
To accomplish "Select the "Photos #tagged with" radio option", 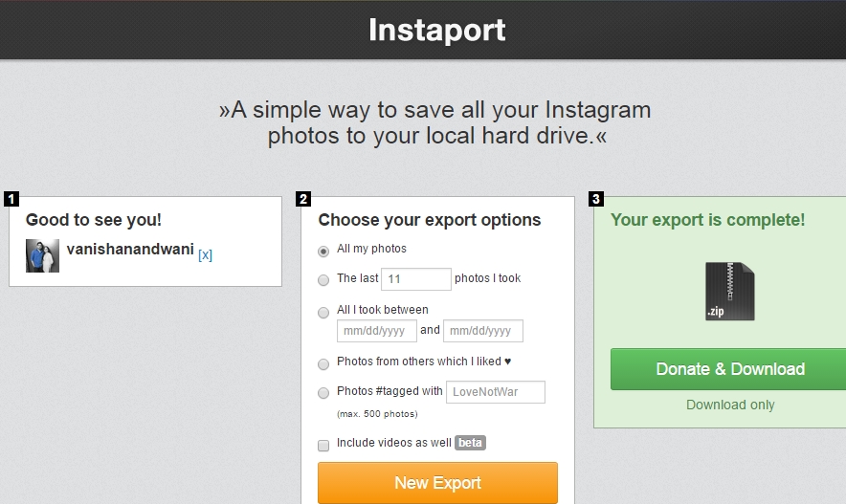I will (x=323, y=392).
